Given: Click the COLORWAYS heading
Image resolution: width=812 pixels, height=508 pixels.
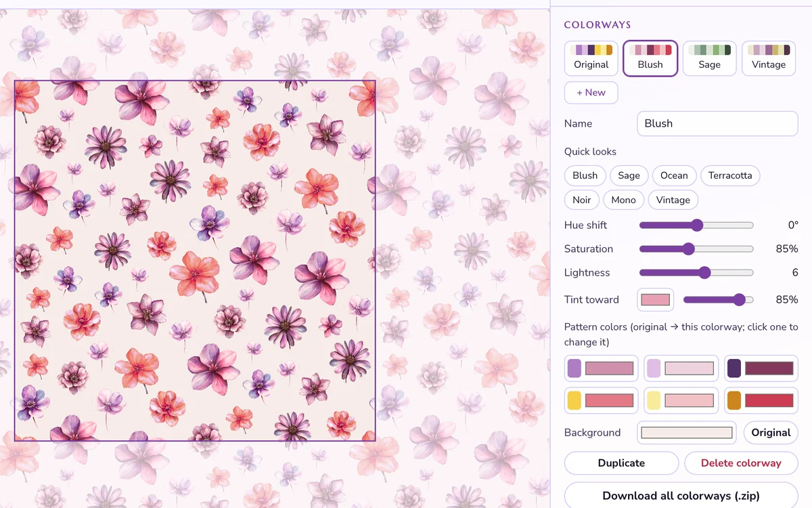Looking at the screenshot, I should (597, 25).
